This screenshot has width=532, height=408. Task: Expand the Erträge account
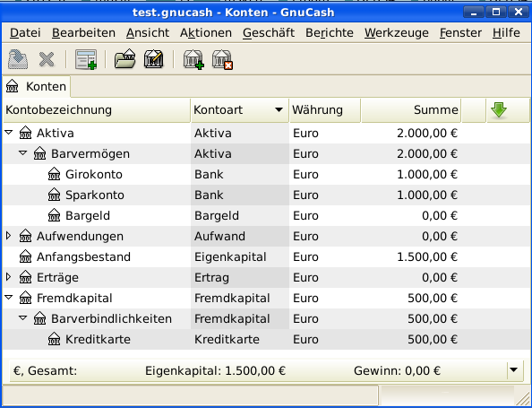click(9, 277)
